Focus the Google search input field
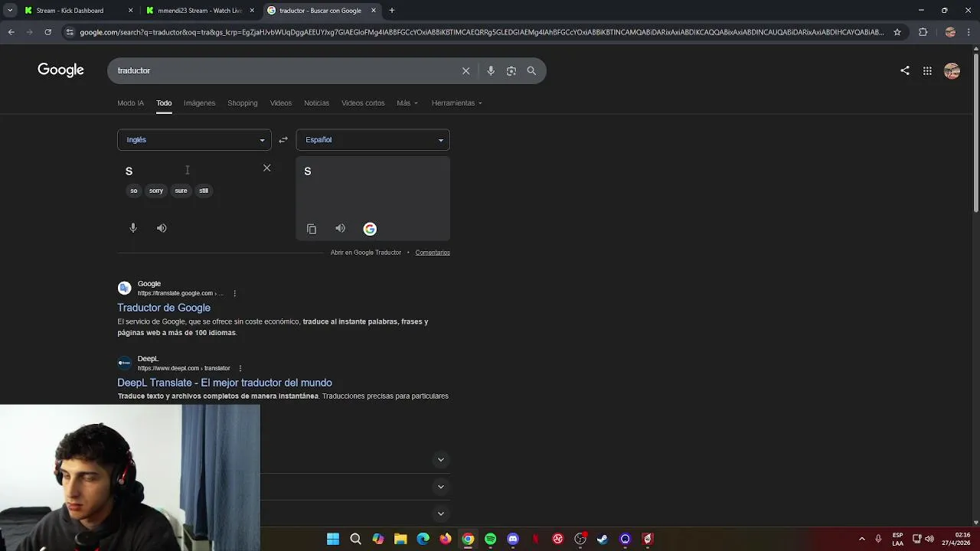 [x=283, y=70]
